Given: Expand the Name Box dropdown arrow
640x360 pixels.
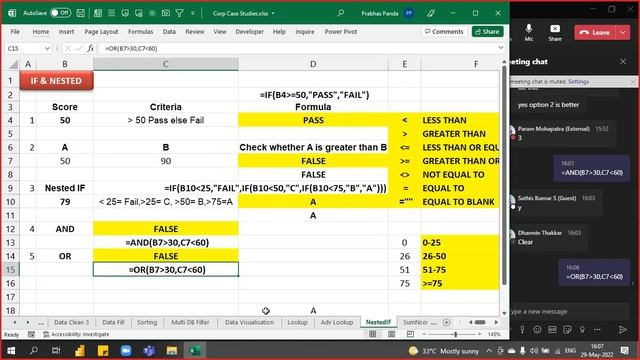Looking at the screenshot, I should [x=47, y=48].
